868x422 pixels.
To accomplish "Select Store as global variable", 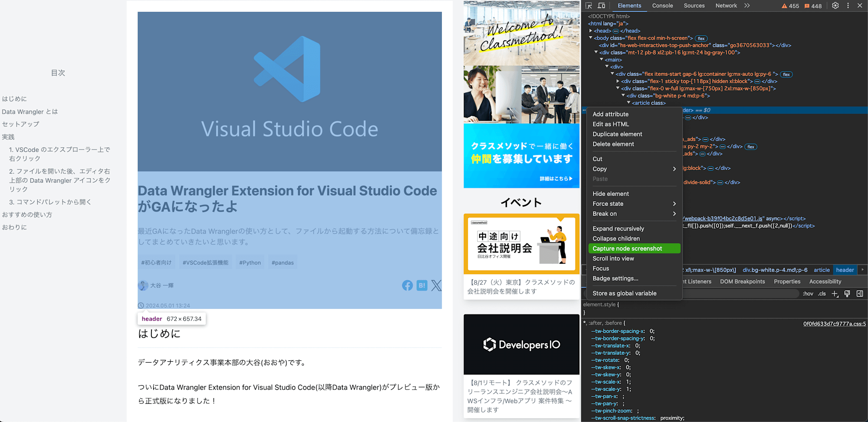I will coord(634,293).
